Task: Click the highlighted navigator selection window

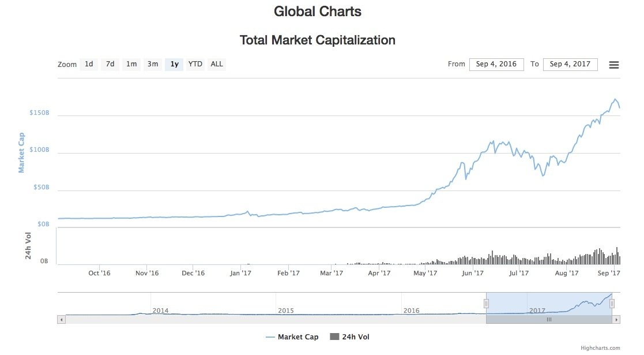Action: (x=549, y=304)
